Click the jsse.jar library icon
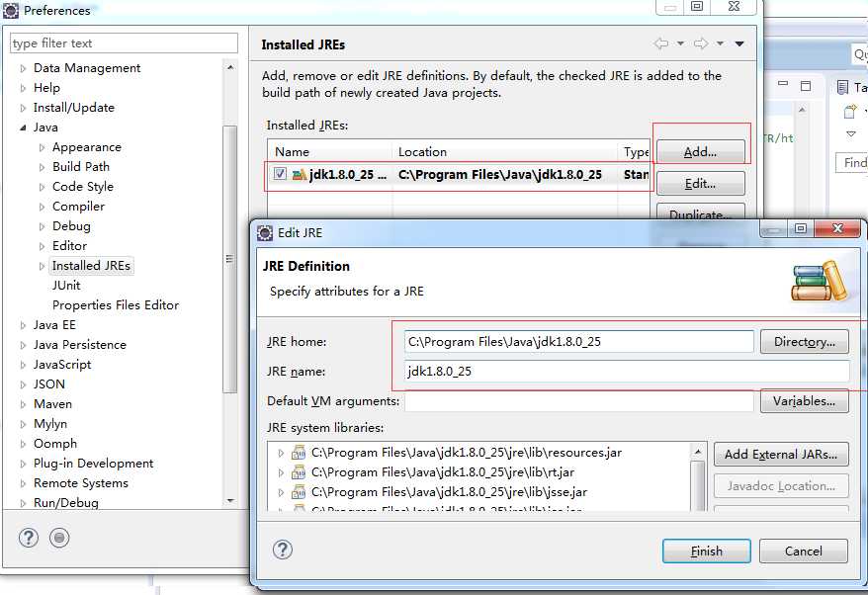Viewport: 868px width, 595px height. [x=299, y=491]
